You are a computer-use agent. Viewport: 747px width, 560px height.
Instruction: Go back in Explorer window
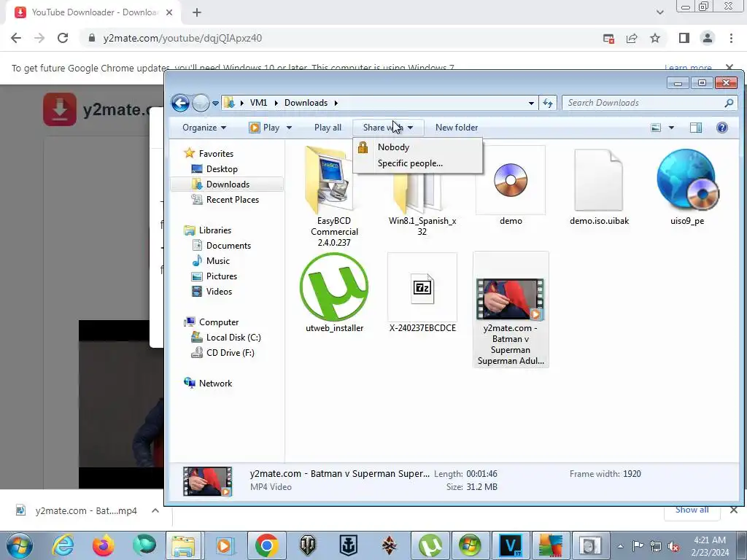coord(181,103)
